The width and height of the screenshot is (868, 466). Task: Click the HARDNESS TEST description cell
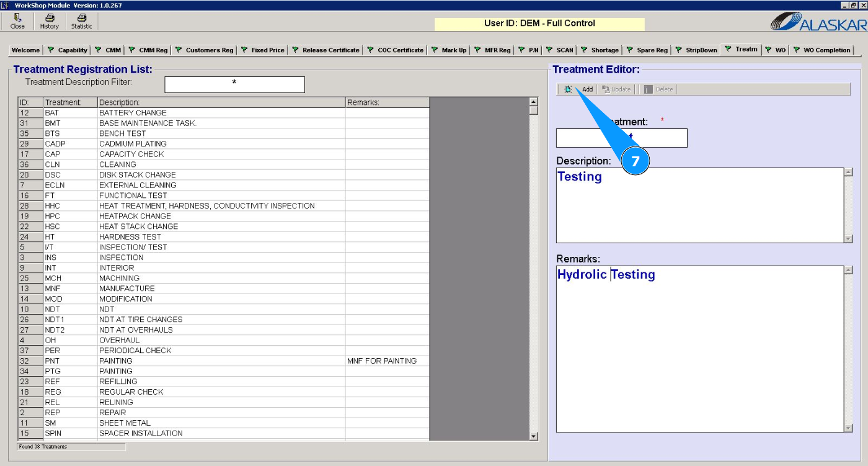coord(221,237)
